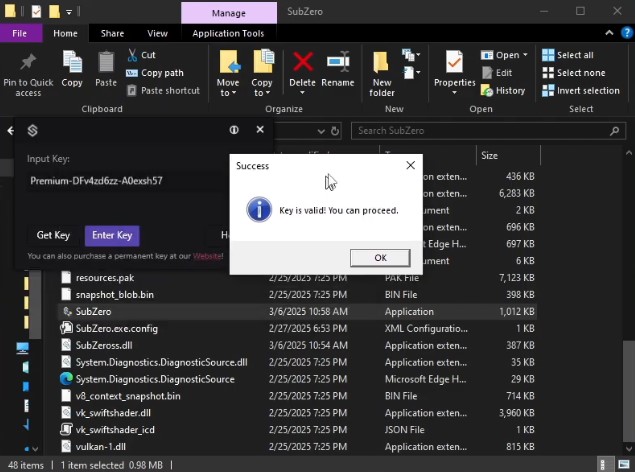Click History in Open group
This screenshot has width=635, height=472.
(503, 91)
